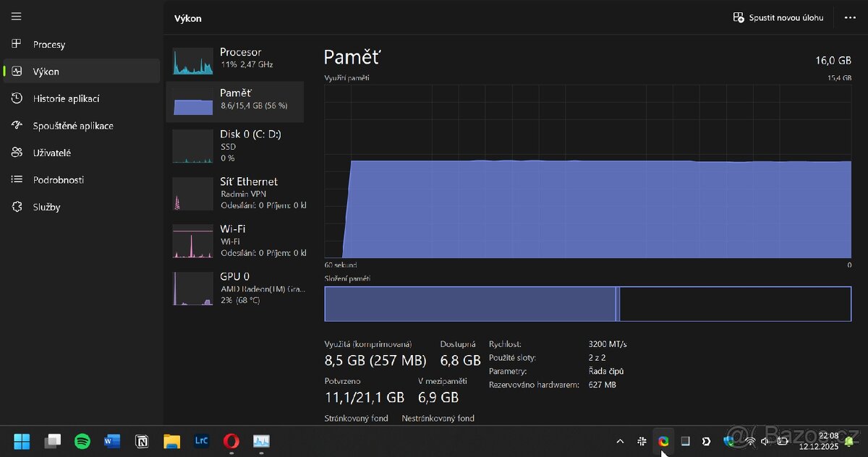Select the Síť Ethernet monitor
The width and height of the screenshot is (868, 457).
[x=239, y=192]
